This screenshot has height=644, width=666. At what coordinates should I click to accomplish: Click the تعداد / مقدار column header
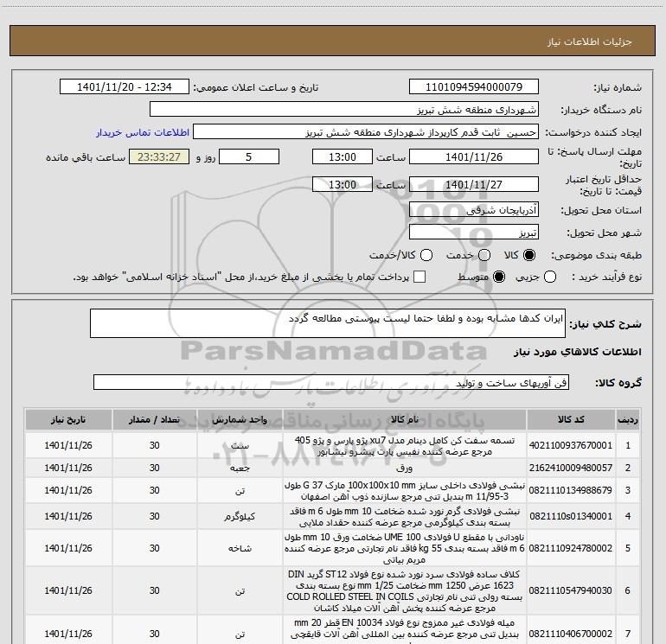tap(155, 419)
